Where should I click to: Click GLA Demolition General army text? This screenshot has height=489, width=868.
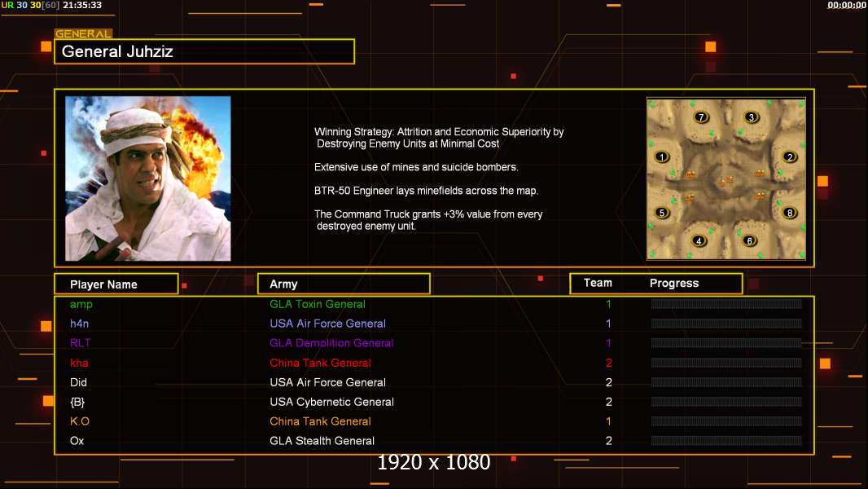331,343
